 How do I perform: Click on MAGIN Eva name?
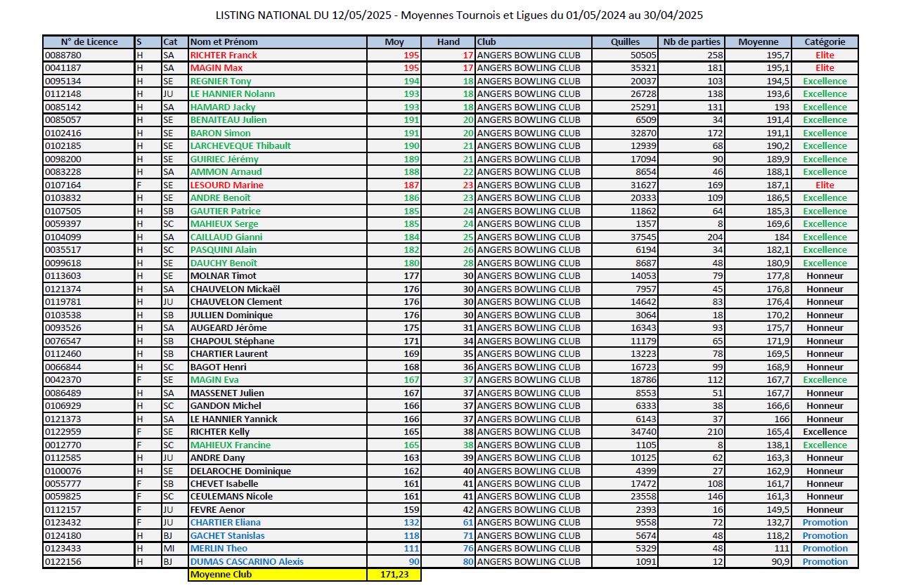click(278, 379)
